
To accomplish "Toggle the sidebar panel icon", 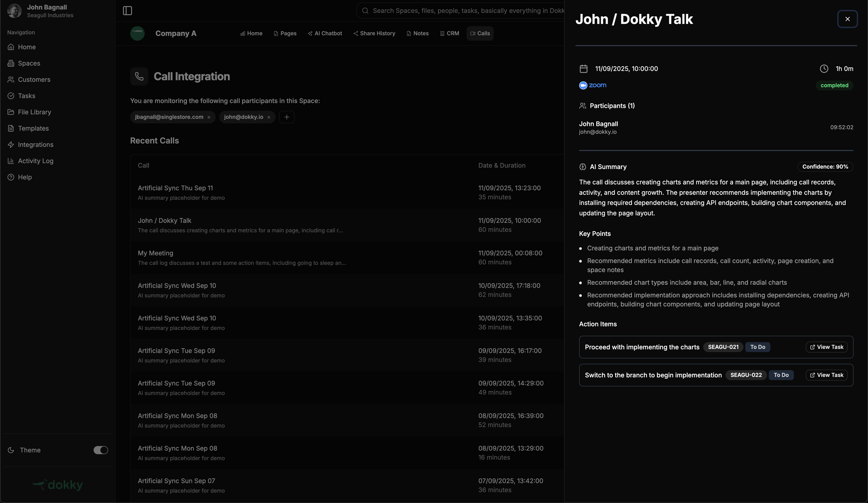I will tap(127, 11).
